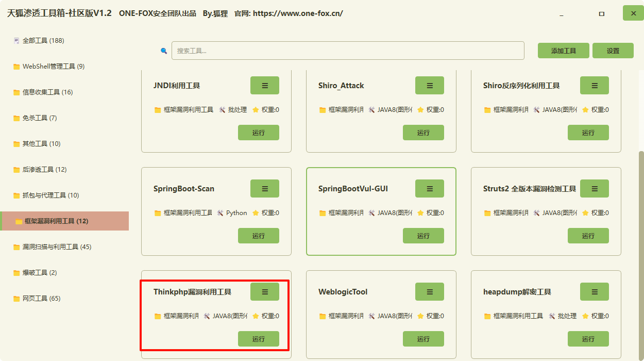The width and height of the screenshot is (644, 361).
Task: Open hamburger menu on JNDI利用工具 card
Action: pos(265,86)
